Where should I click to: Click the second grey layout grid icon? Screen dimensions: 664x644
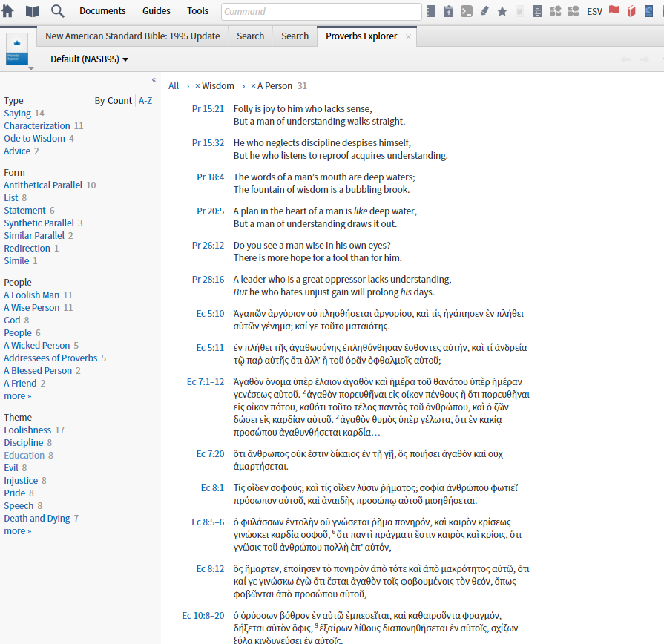(x=573, y=11)
